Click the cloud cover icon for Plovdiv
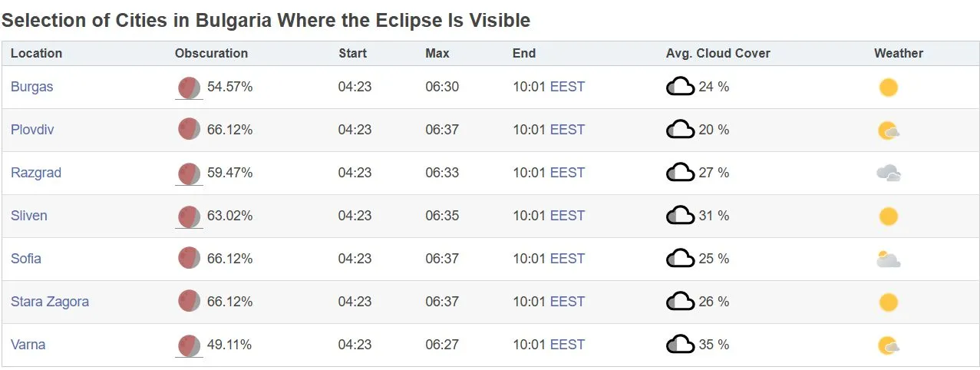The image size is (980, 370). 680,130
